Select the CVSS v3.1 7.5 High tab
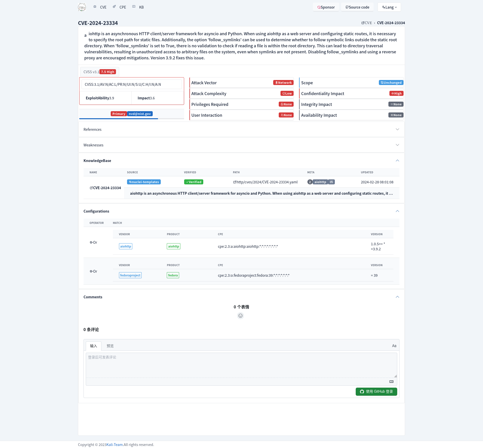 (x=100, y=72)
